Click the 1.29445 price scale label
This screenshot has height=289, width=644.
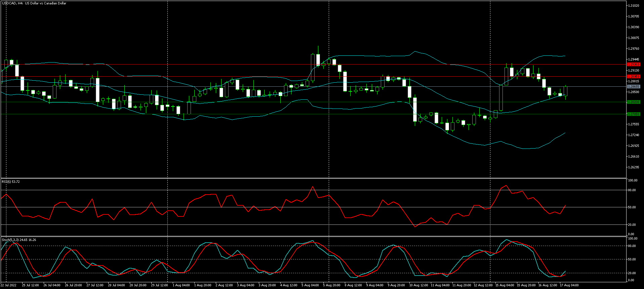(634, 59)
